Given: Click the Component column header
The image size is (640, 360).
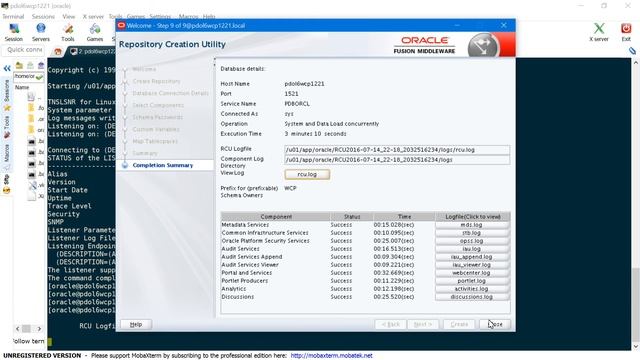Looking at the screenshot, I should [276, 217].
